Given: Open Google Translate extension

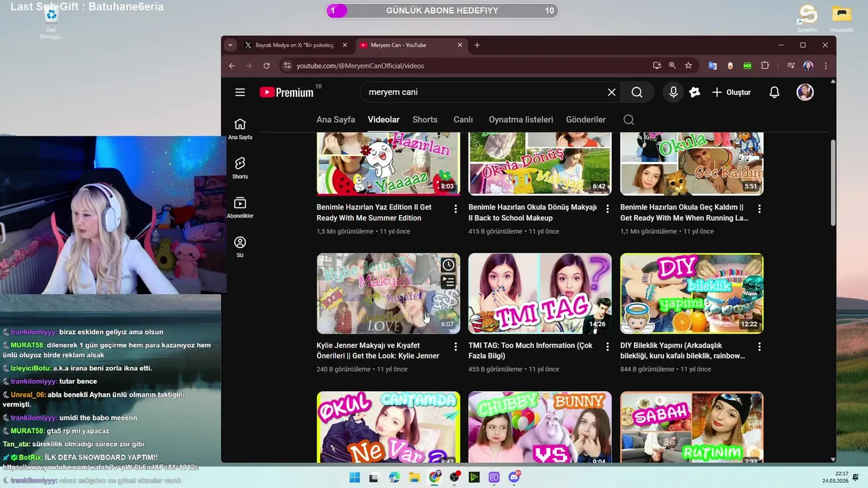Looking at the screenshot, I should (713, 66).
